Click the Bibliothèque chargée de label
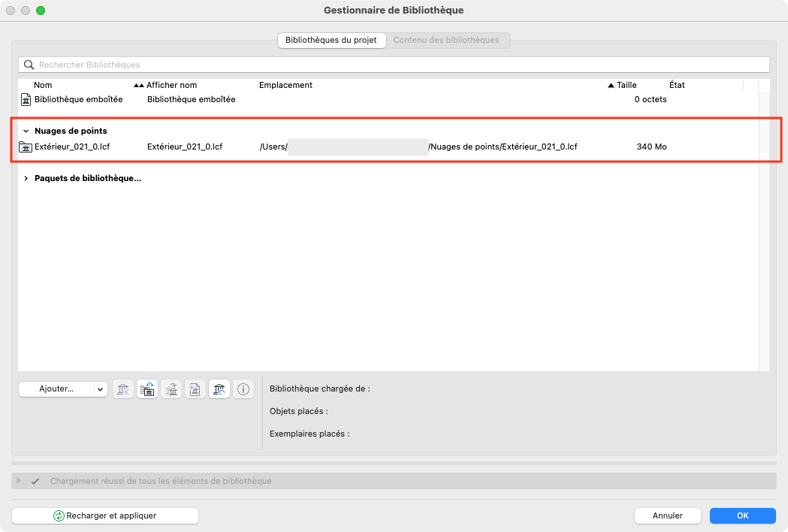Image resolution: width=788 pixels, height=532 pixels. [x=319, y=388]
